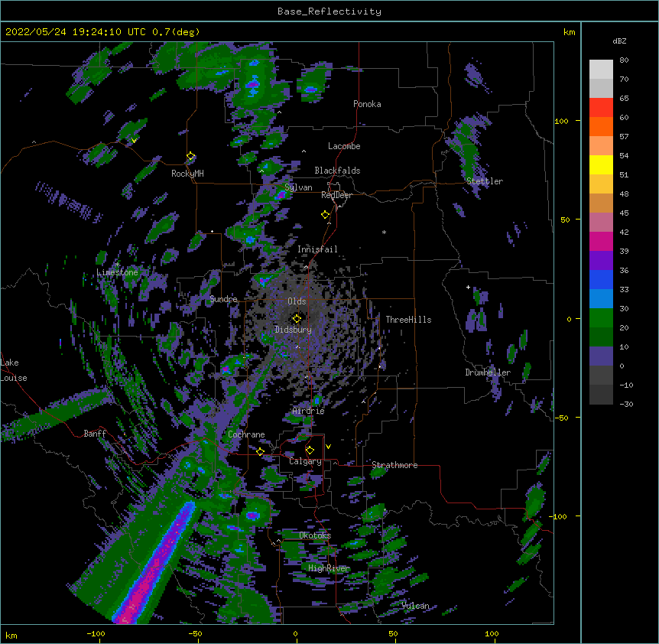This screenshot has width=659, height=644.
Task: Click the slate-blue 0–10 dBZ legend swatch
Action: click(x=601, y=356)
